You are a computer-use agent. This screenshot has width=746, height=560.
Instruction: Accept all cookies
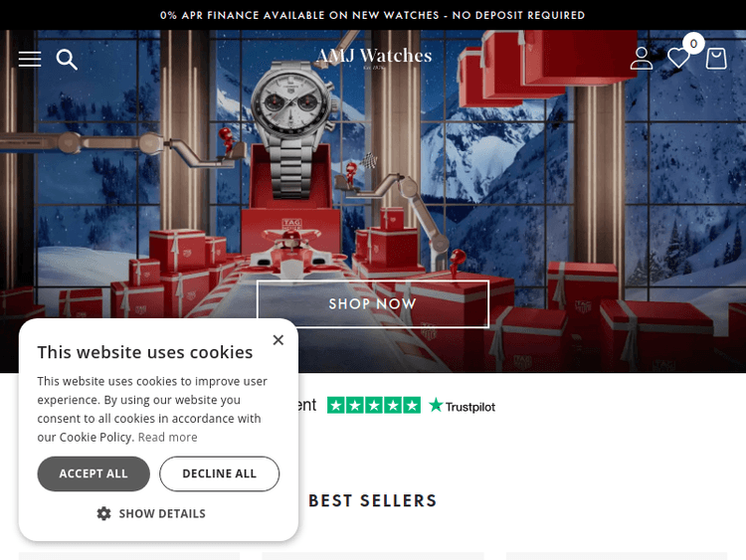coord(93,473)
